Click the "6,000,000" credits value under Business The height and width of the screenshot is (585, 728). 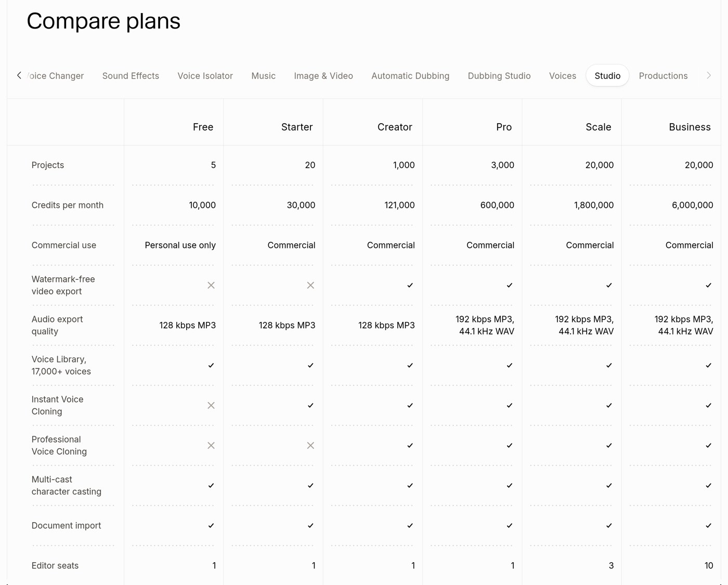(x=692, y=205)
